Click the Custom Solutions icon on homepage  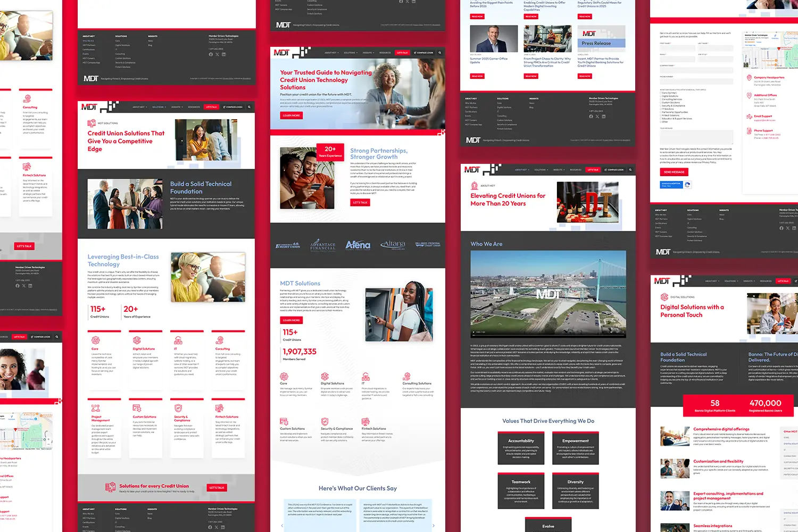click(284, 422)
